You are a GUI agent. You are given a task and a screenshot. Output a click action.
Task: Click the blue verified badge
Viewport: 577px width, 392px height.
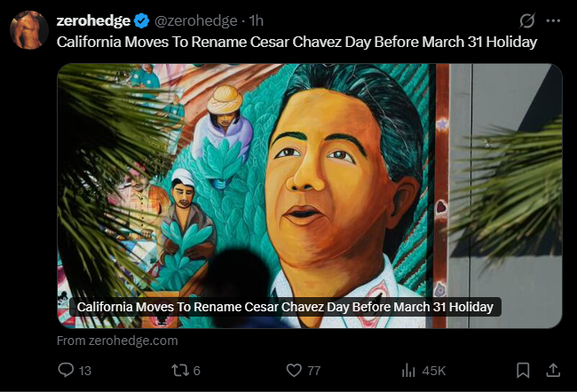click(141, 20)
